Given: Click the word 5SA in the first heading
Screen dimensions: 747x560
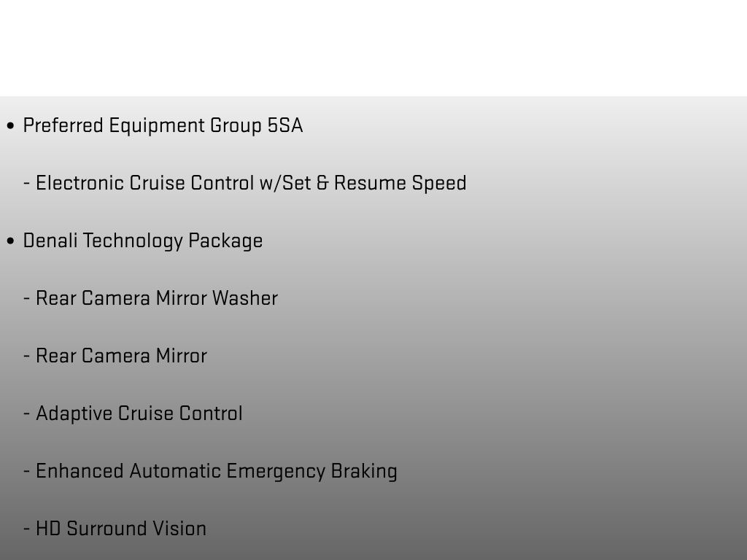Looking at the screenshot, I should click(x=285, y=125).
